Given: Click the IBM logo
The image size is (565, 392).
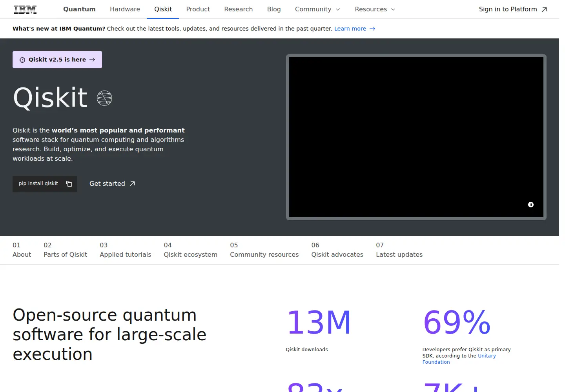Looking at the screenshot, I should click(x=25, y=9).
